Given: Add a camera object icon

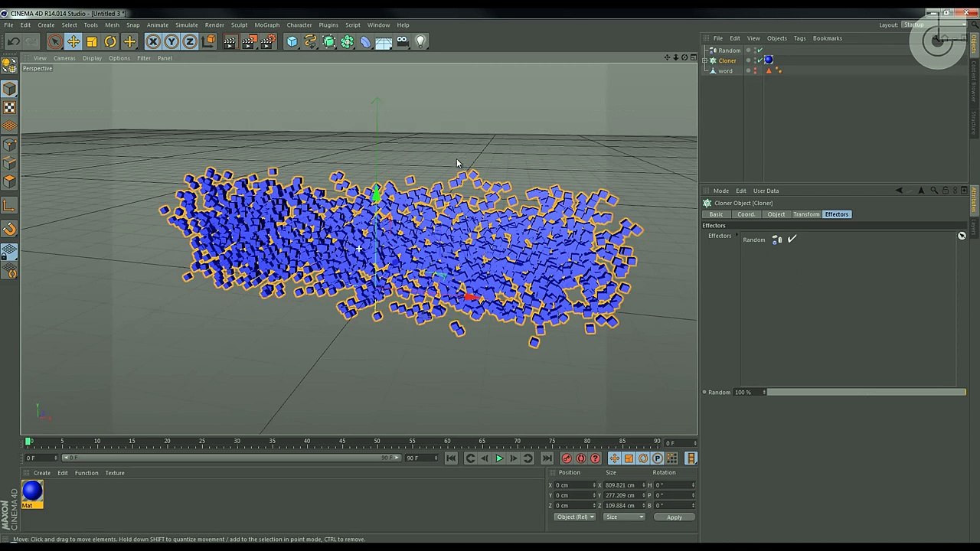Looking at the screenshot, I should tap(402, 42).
